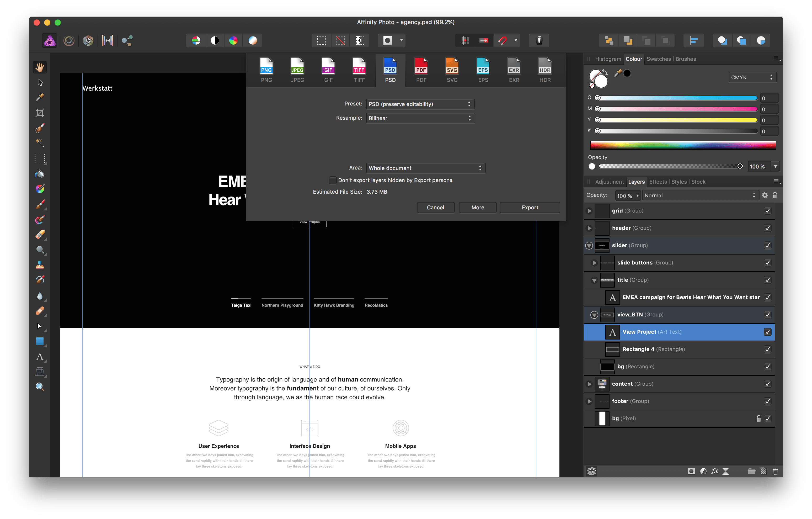Click the Cancel button in the export dialog
812x519 pixels.
click(435, 208)
